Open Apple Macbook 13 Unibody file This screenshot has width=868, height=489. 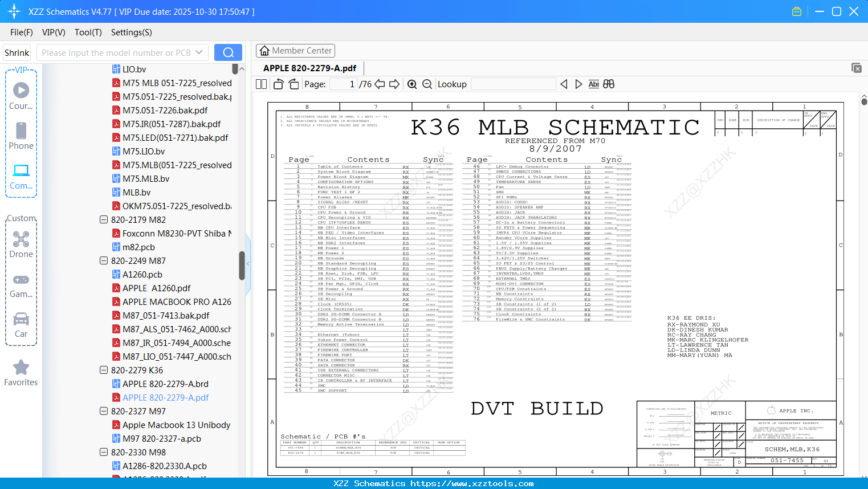click(176, 425)
